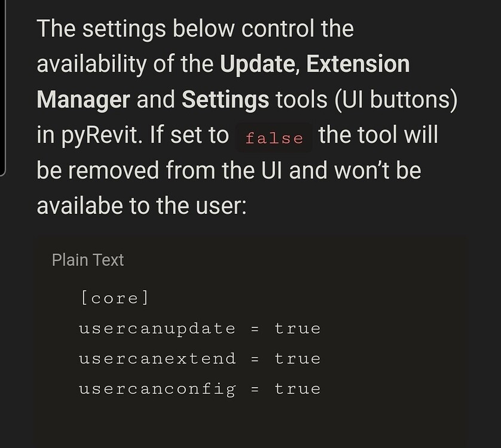Click the bold word Extension
Image resolution: width=501 pixels, height=448 pixels.
point(358,63)
